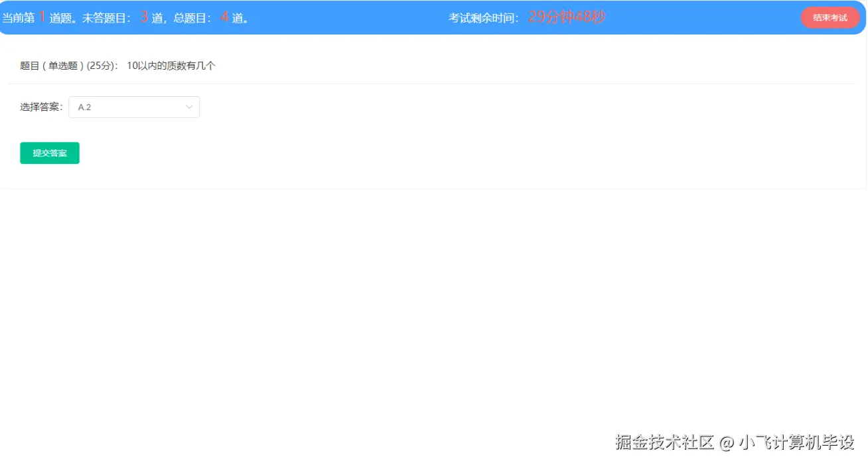Click the 考试剩余时间 label
Image resolution: width=868 pixels, height=465 pixels.
[484, 18]
